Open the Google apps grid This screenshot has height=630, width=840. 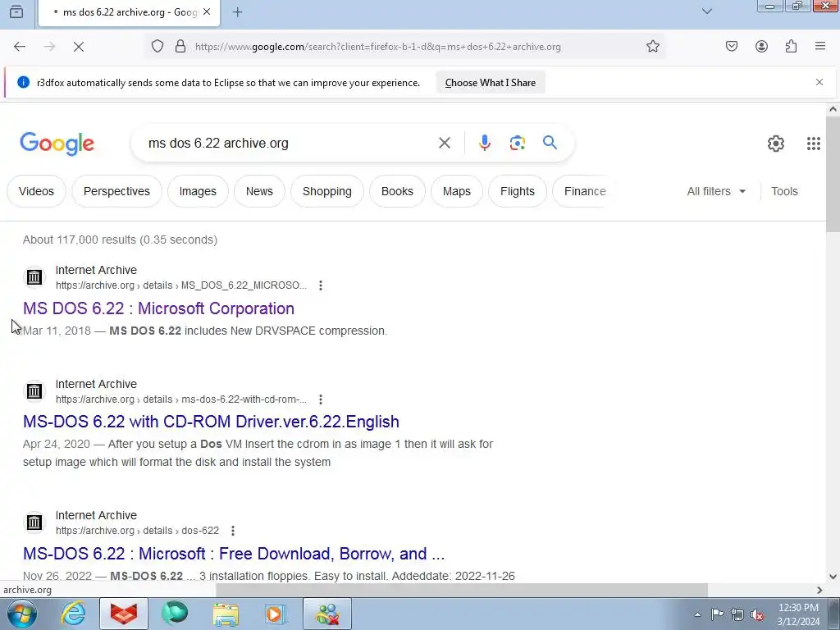pos(813,144)
